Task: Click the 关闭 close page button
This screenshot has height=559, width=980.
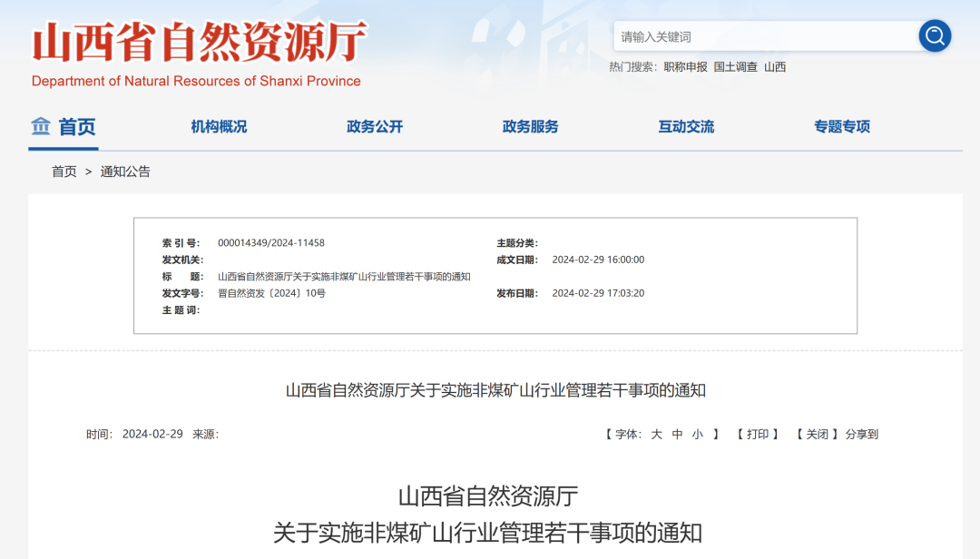Action: pos(818,435)
